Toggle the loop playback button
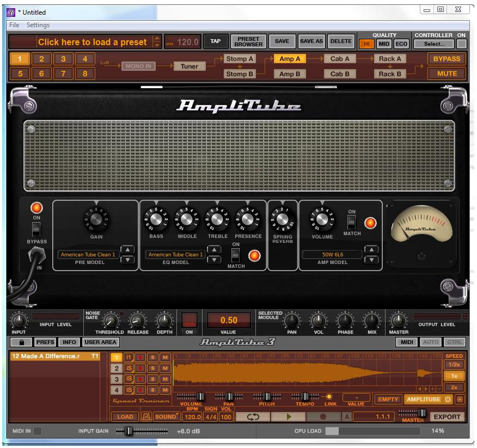Viewport: 477px width, 448px height. point(253,416)
